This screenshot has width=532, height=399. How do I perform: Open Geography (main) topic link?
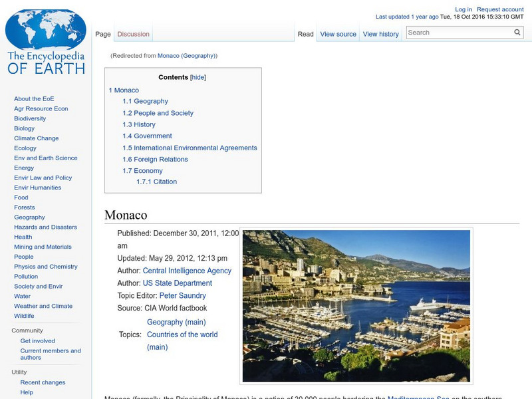[176, 322]
